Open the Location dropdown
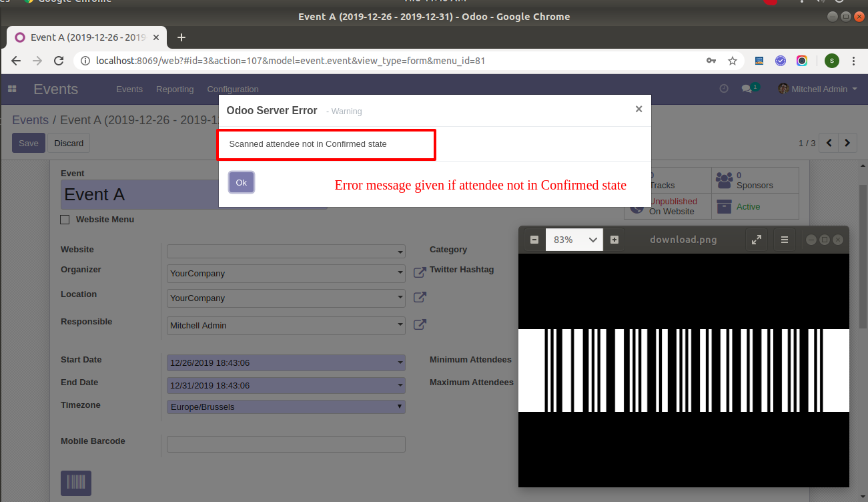 click(x=286, y=298)
